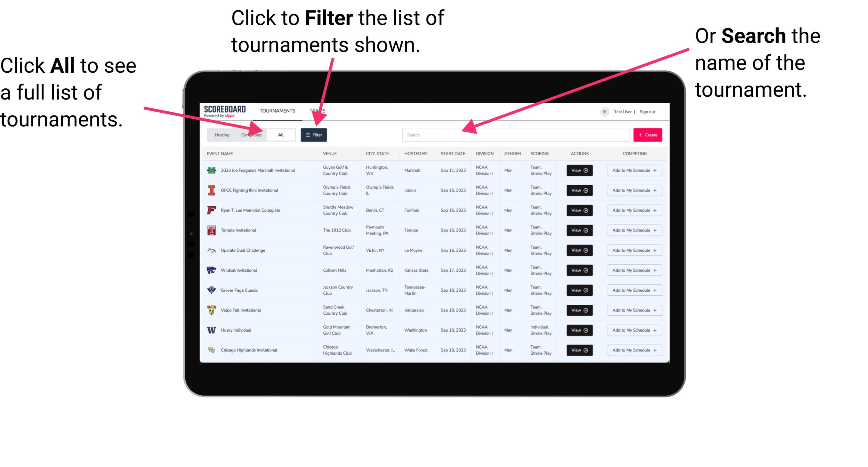The width and height of the screenshot is (868, 467).
Task: Expand View details for Joe Feaganes Marshall Invitational
Action: click(x=579, y=170)
